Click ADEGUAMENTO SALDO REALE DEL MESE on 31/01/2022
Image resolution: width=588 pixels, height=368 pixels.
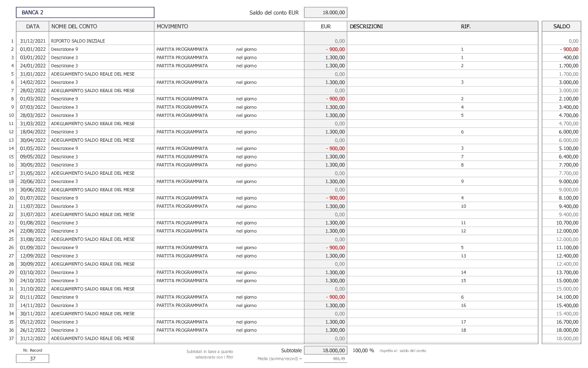tap(93, 74)
